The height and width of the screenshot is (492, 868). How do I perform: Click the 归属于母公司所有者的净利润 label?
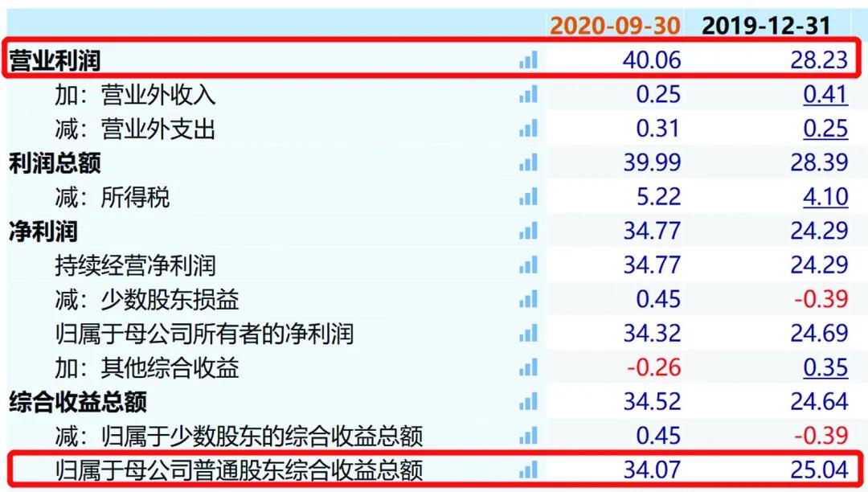tap(203, 334)
